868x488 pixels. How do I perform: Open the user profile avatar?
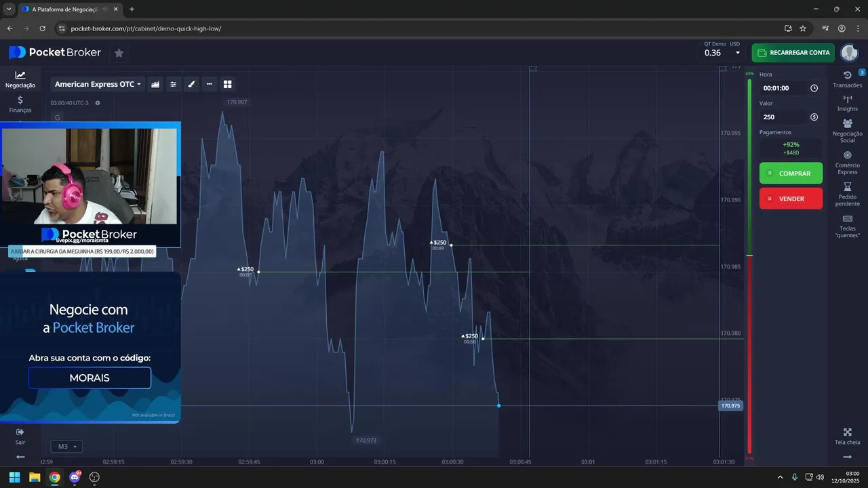coord(849,53)
